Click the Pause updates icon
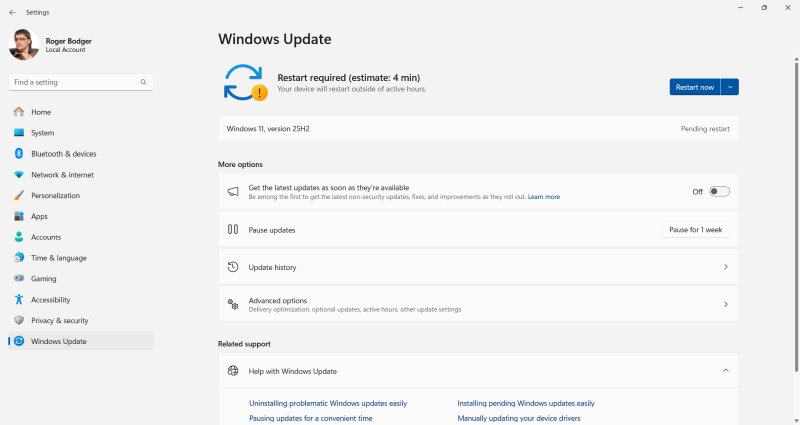Image resolution: width=800 pixels, height=425 pixels. pyautogui.click(x=233, y=230)
